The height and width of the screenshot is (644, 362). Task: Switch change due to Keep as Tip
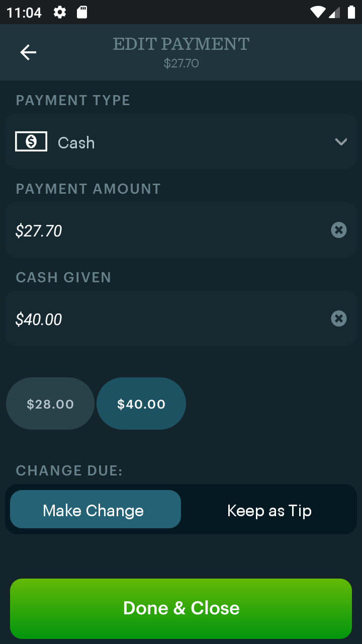click(269, 510)
